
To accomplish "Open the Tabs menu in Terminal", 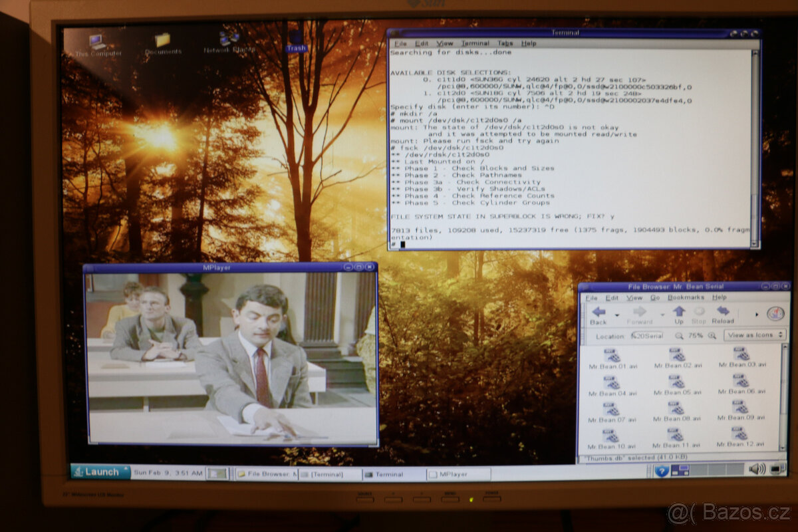I will click(505, 43).
